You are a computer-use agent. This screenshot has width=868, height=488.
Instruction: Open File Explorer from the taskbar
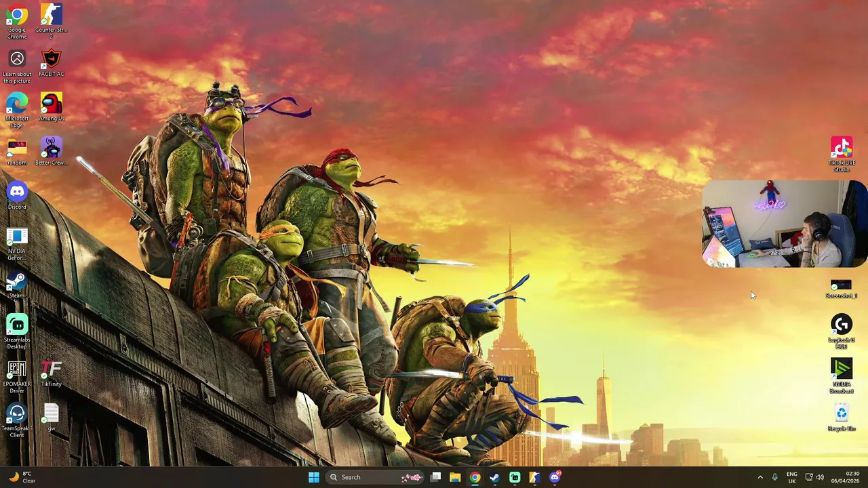[x=455, y=477]
